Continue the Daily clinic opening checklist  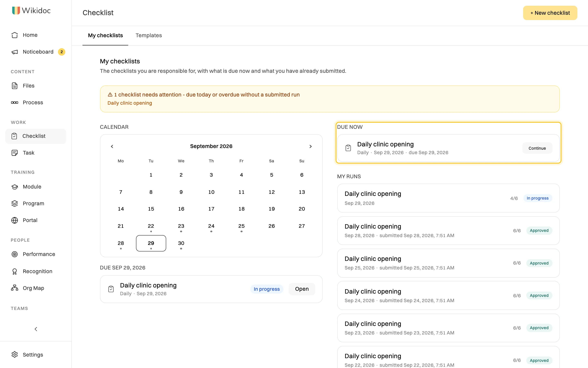point(537,148)
